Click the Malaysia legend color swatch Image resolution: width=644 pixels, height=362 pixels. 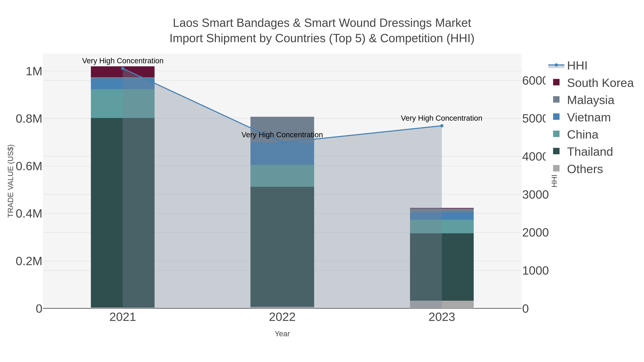556,99
